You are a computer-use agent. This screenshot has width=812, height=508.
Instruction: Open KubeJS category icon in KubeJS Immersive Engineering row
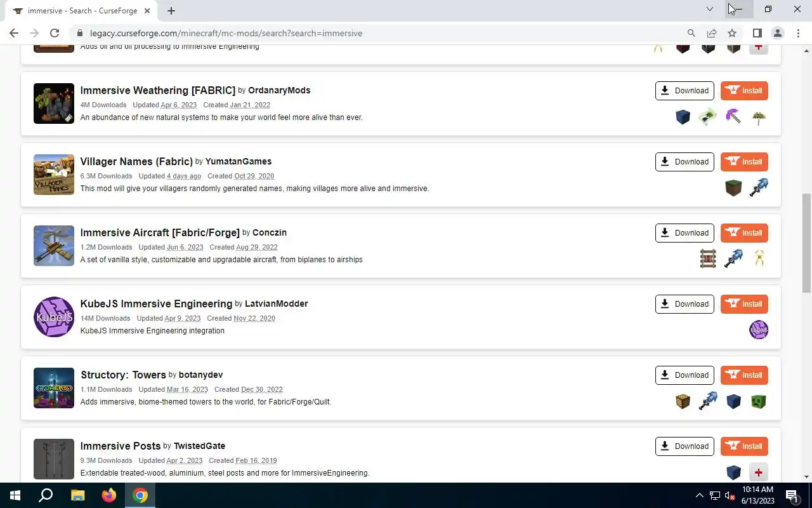pyautogui.click(x=759, y=330)
